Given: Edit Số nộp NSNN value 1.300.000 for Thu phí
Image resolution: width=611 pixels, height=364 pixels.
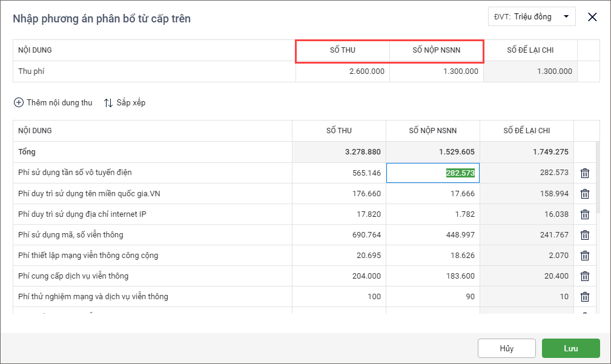Looking at the screenshot, I should pos(437,71).
